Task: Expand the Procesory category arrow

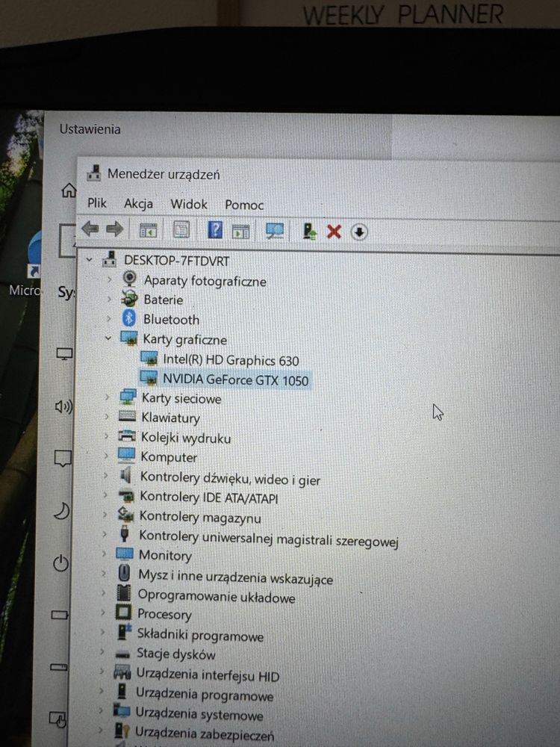Action: tap(102, 613)
